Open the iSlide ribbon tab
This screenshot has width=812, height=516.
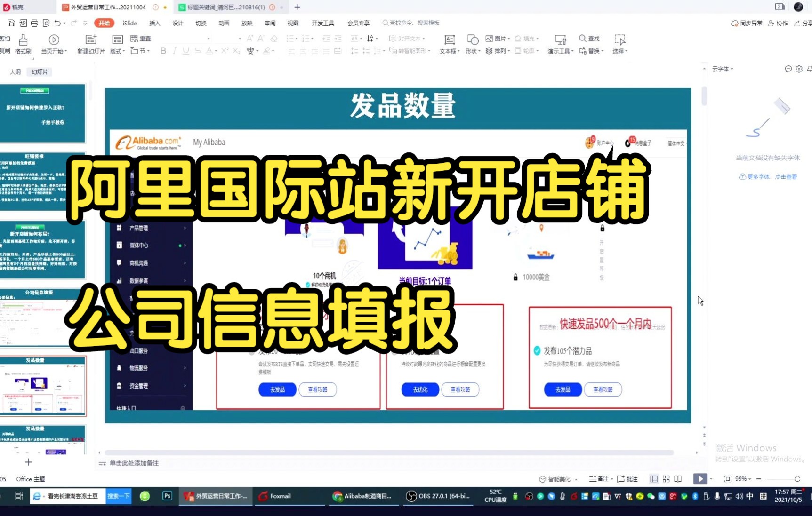tap(129, 23)
